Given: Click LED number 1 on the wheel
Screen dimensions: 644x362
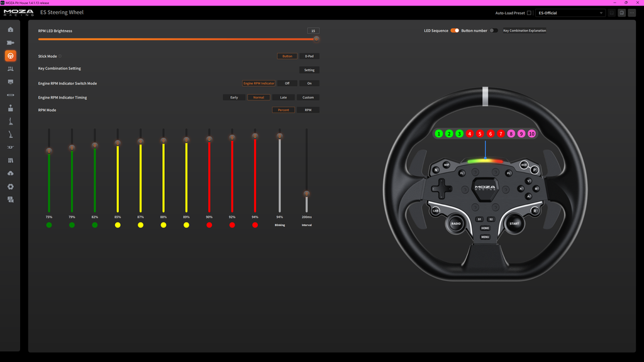Looking at the screenshot, I should coord(438,134).
